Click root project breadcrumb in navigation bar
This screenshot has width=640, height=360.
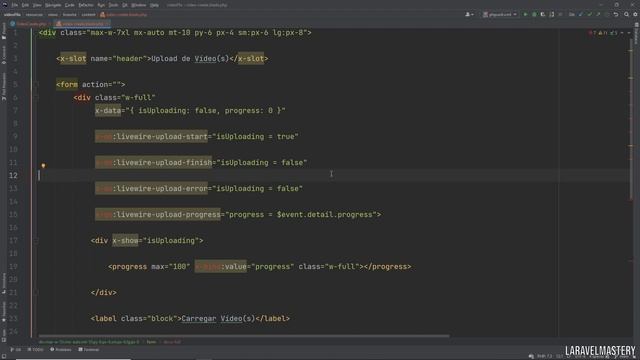[x=12, y=15]
